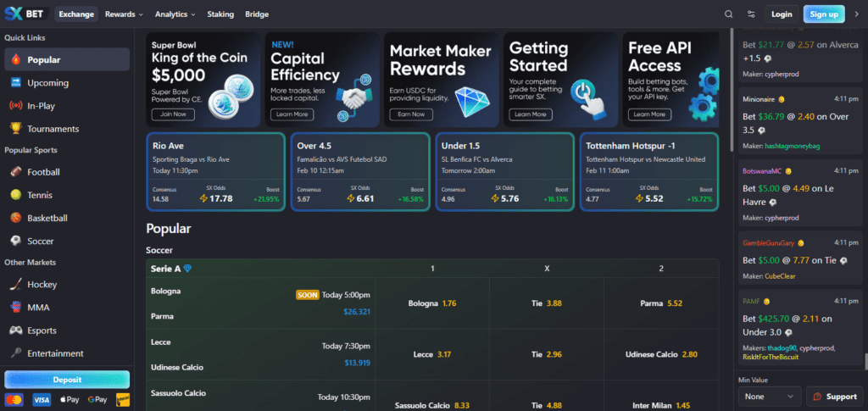Viewport: 868px width, 411px height.
Task: Click the VISA payment icon
Action: point(42,399)
